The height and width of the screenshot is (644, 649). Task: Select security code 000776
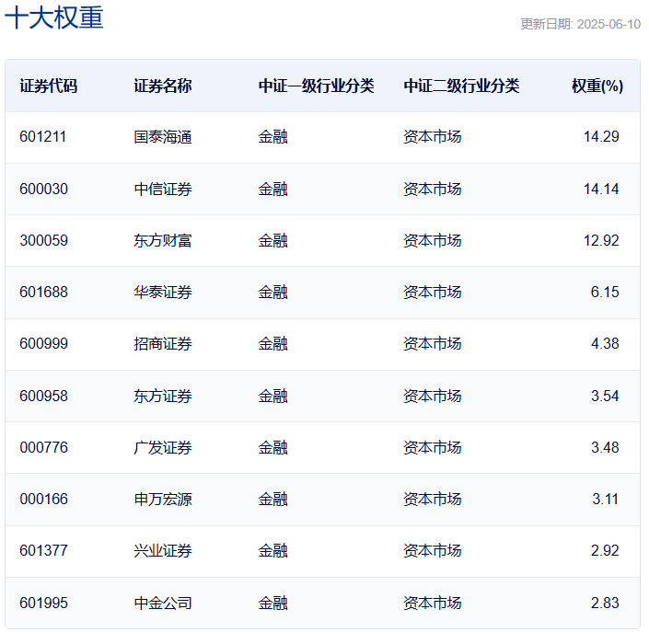tap(43, 447)
